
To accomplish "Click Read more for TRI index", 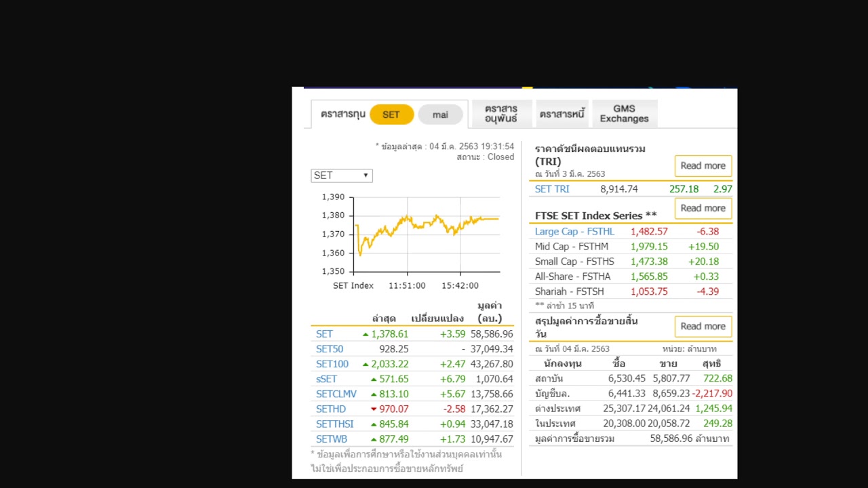I will 703,165.
